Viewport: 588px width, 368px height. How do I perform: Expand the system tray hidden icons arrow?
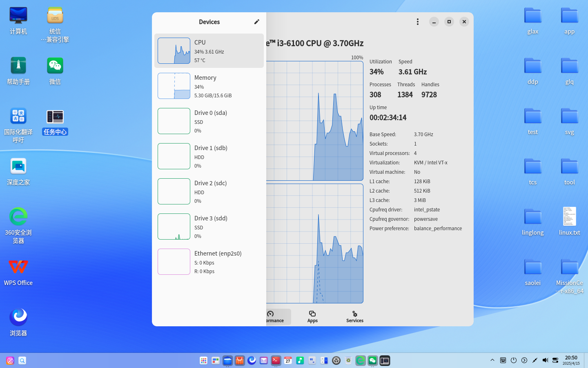point(492,360)
